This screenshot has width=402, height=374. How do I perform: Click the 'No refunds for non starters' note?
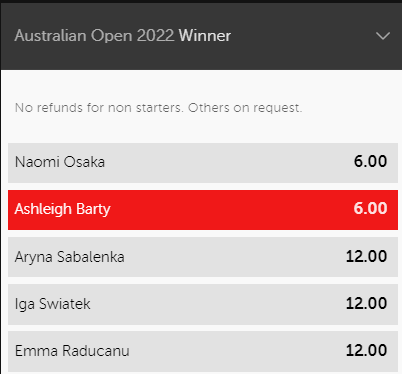tap(99, 108)
